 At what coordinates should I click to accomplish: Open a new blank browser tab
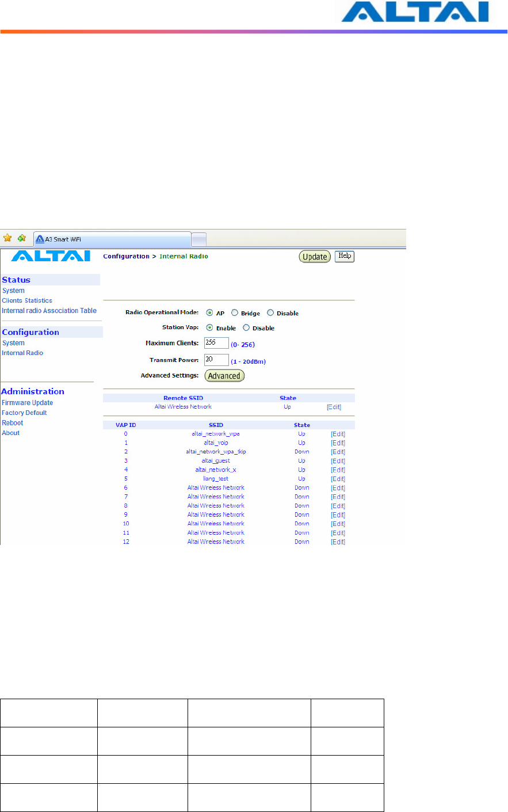point(198,239)
